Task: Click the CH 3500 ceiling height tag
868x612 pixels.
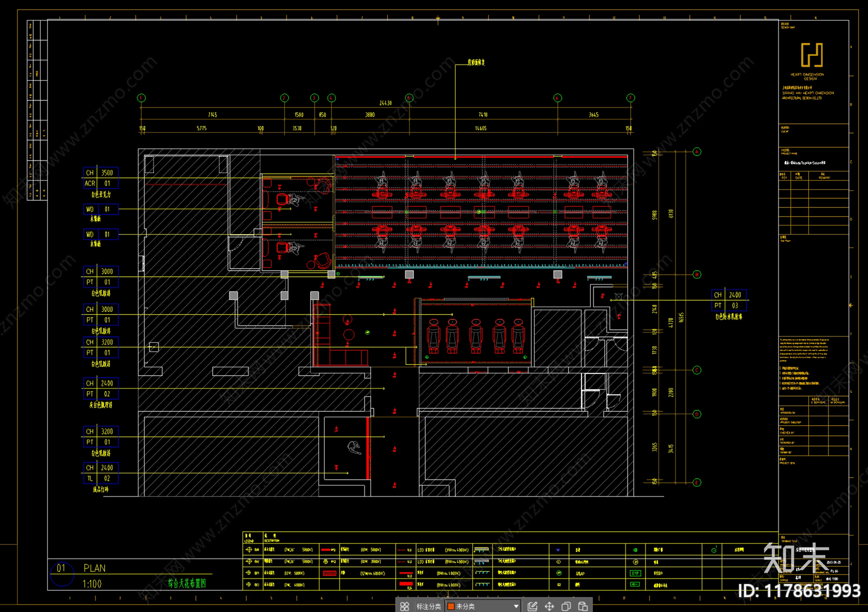Action: pos(101,173)
